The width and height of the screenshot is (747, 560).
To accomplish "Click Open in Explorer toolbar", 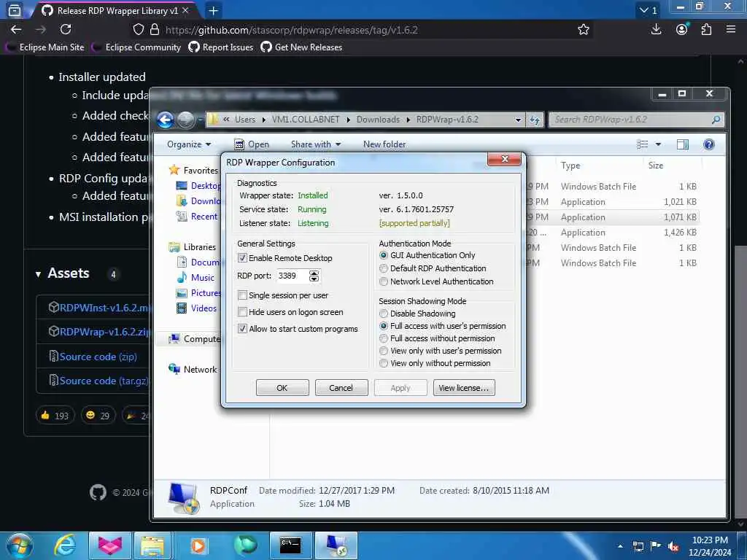I will (x=252, y=144).
